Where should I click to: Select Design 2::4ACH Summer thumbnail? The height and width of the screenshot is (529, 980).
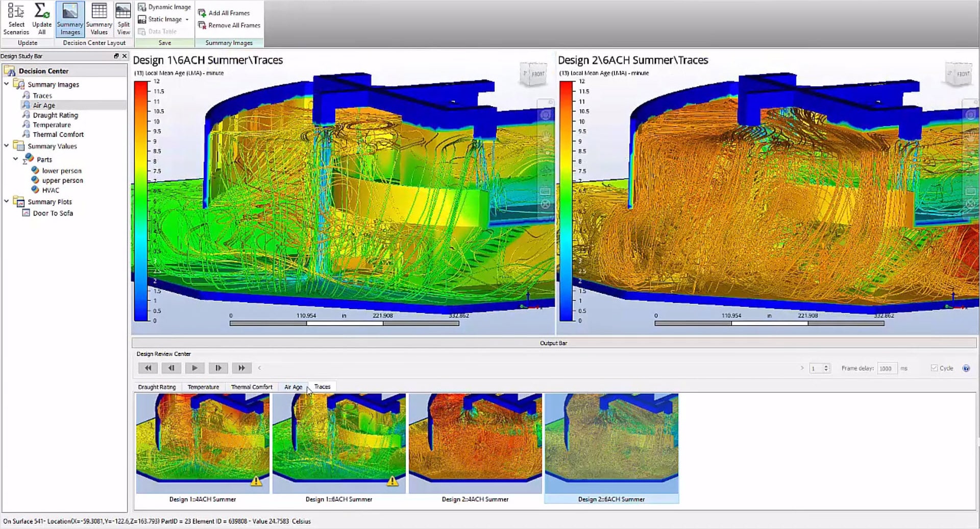475,443
